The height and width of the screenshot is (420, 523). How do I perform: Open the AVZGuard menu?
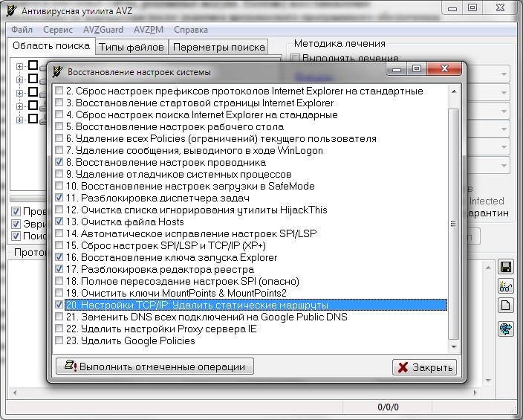pyautogui.click(x=103, y=30)
